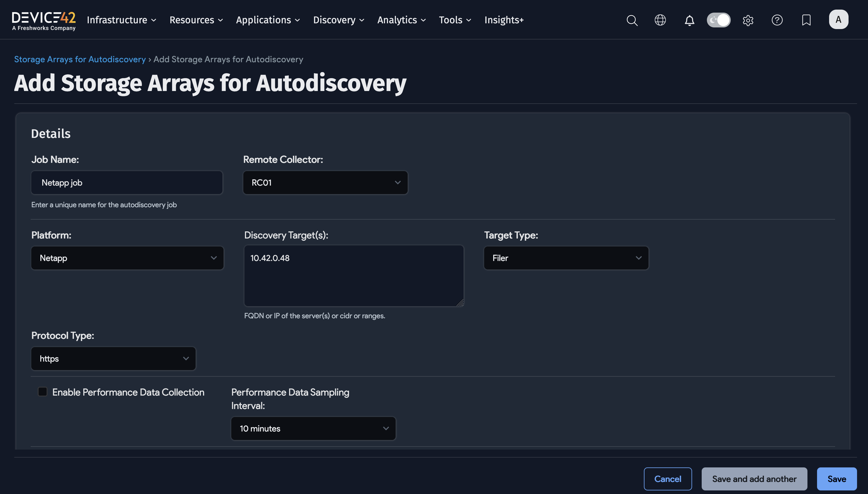Click the search magnifier icon
868x494 pixels.
632,20
